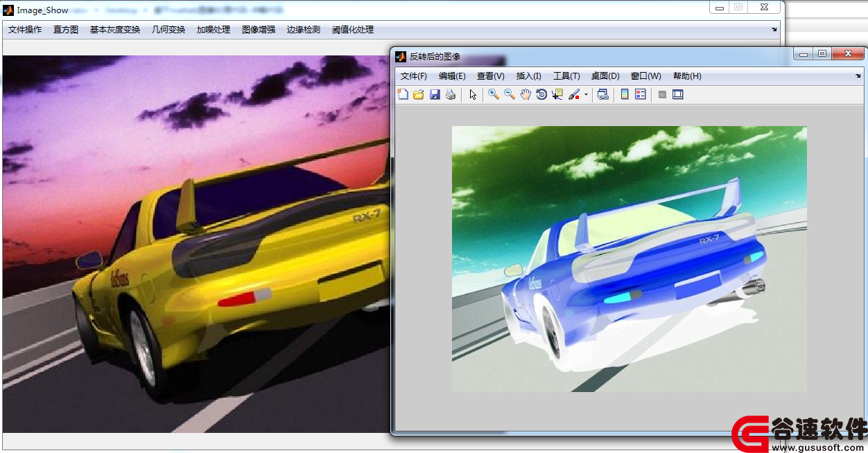The width and height of the screenshot is (868, 453).
Task: Open the 基本灰度变换 menu
Action: (x=115, y=30)
